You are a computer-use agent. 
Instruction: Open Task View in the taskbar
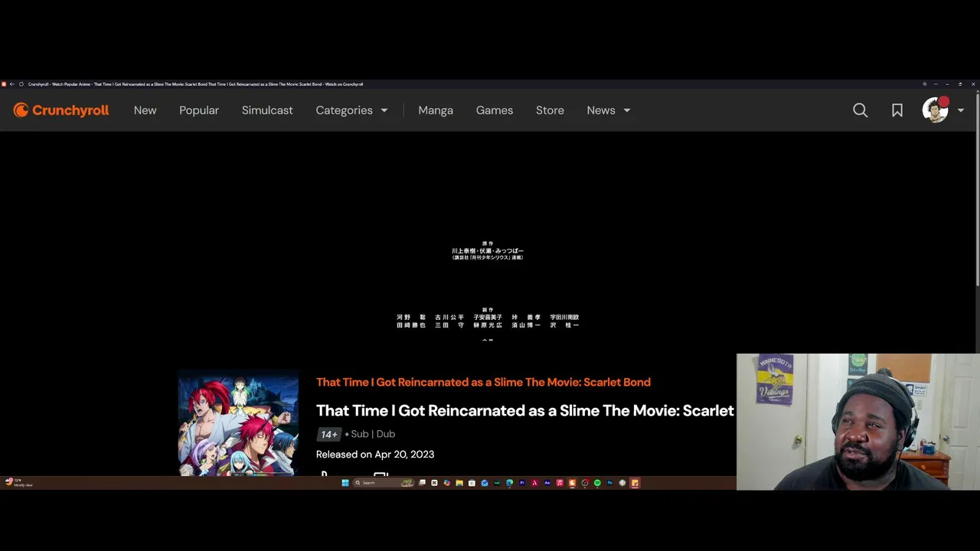click(422, 483)
